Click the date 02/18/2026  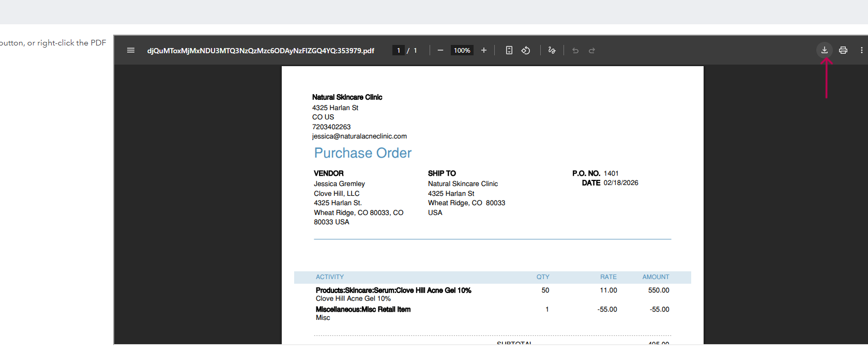(621, 183)
